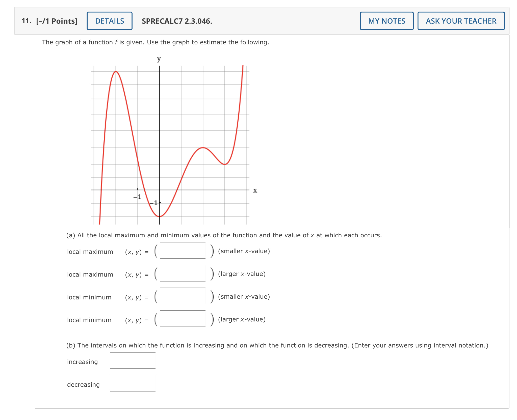The height and width of the screenshot is (420, 517).
Task: Click the answer box for smaller x-value local minimum
Action: (x=183, y=297)
